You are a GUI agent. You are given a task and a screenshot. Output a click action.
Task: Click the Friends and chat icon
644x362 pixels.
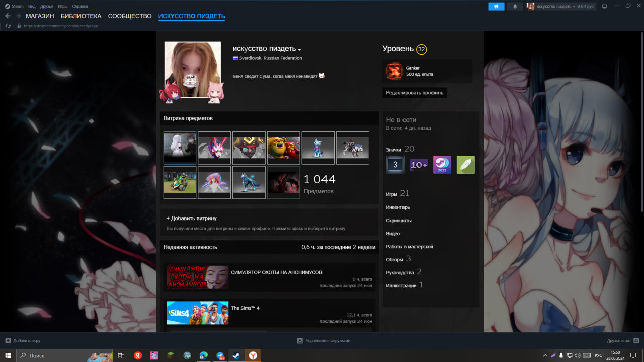tap(636, 341)
